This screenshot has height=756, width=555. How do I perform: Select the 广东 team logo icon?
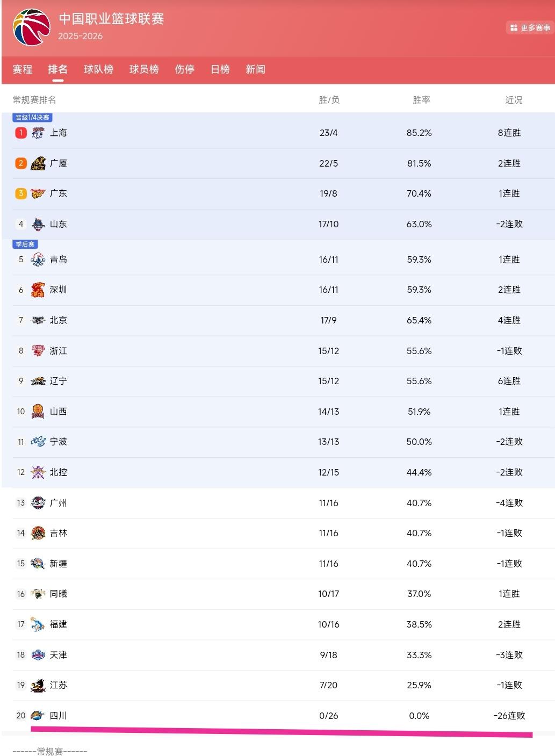(x=38, y=193)
